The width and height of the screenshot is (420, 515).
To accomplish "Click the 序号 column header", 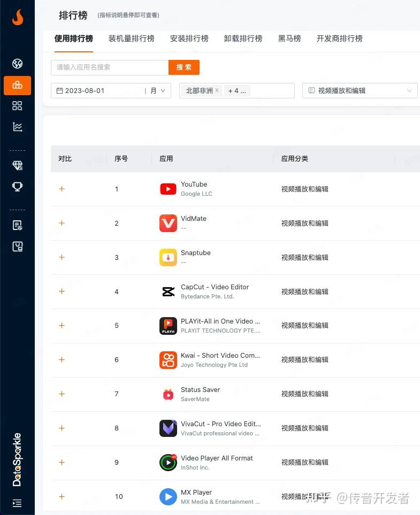I will pyautogui.click(x=121, y=159).
